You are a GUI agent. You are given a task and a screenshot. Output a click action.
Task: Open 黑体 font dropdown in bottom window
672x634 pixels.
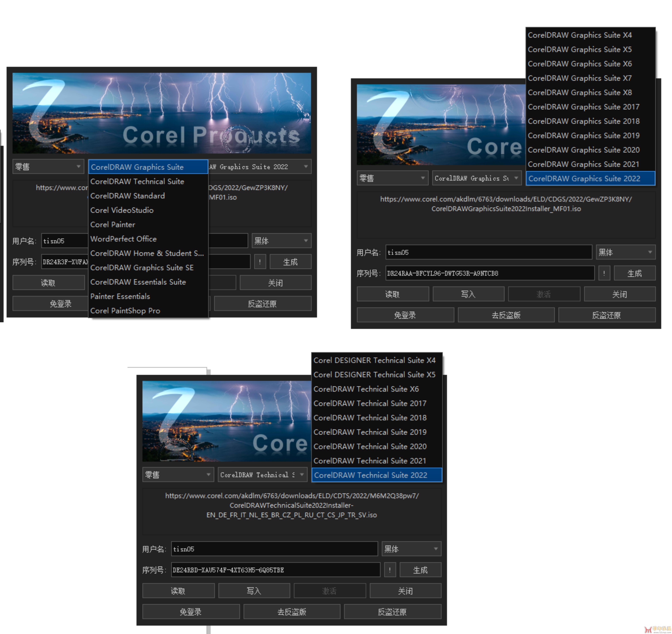pyautogui.click(x=411, y=549)
